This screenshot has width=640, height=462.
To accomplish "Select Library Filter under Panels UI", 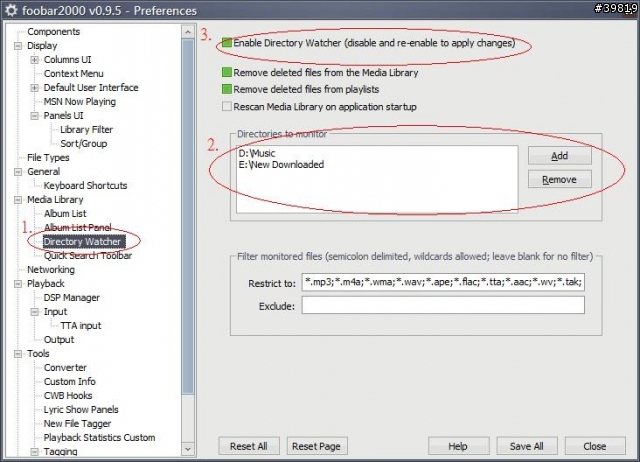I will 87,129.
